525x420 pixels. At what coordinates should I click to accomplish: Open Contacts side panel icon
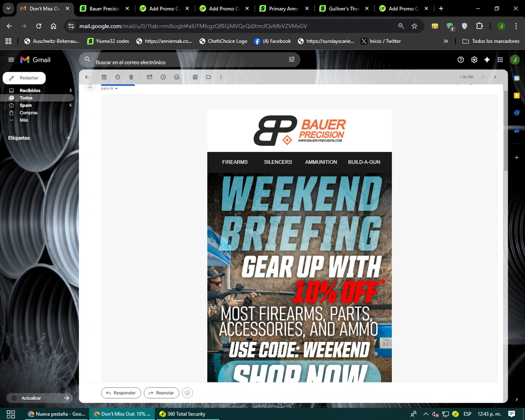point(517,130)
